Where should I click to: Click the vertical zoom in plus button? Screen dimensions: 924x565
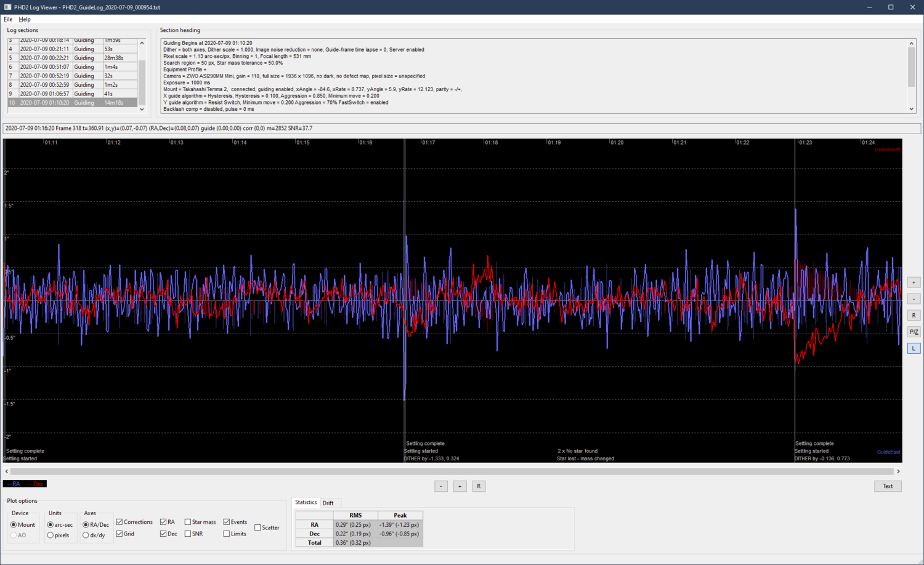914,282
